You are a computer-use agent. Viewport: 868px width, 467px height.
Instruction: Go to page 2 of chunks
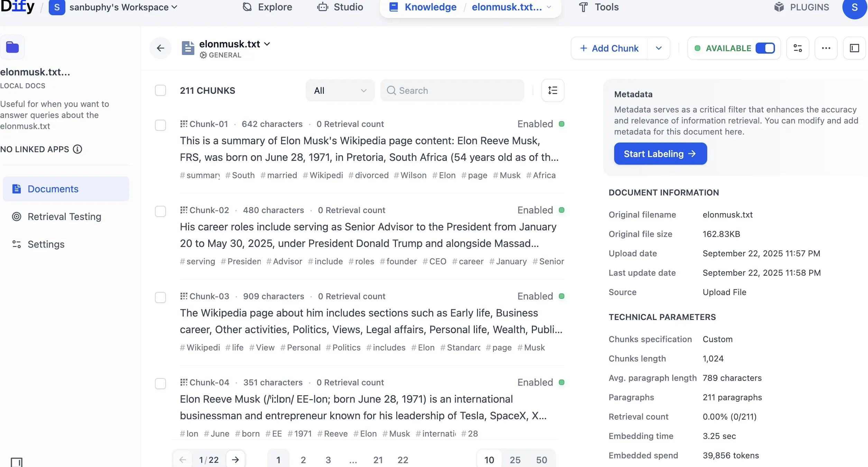click(303, 460)
